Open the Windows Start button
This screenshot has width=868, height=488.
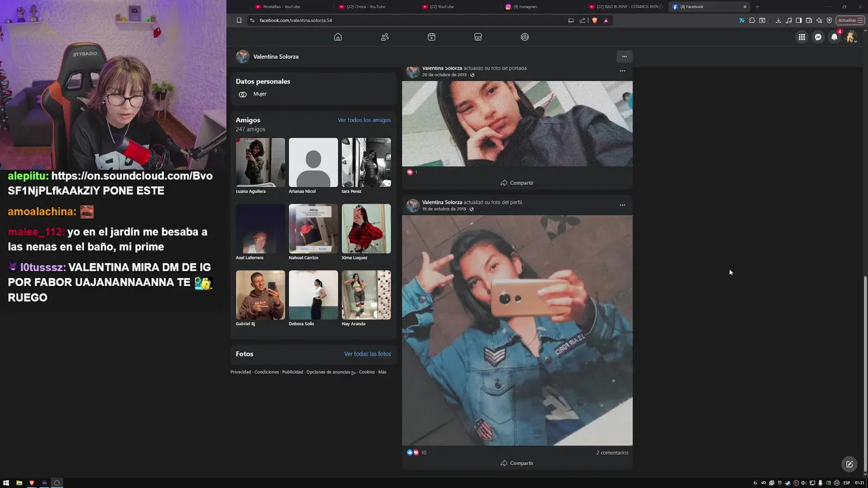coord(6,483)
